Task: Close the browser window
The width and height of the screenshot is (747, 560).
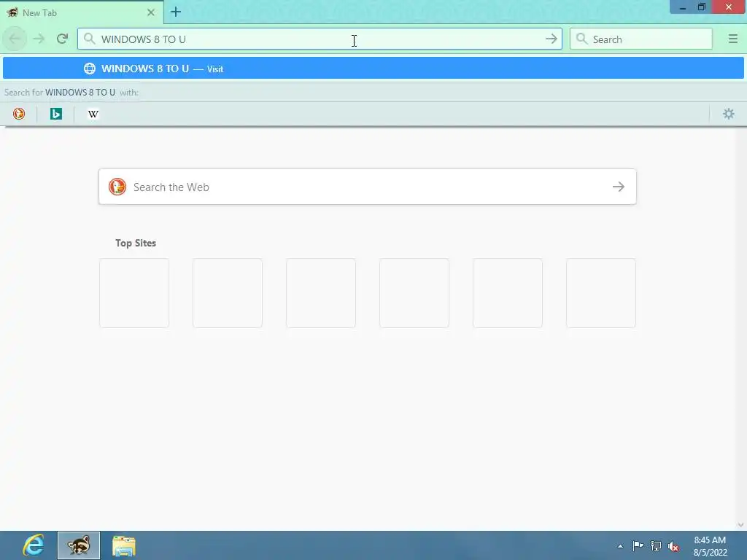Action: pos(729,7)
